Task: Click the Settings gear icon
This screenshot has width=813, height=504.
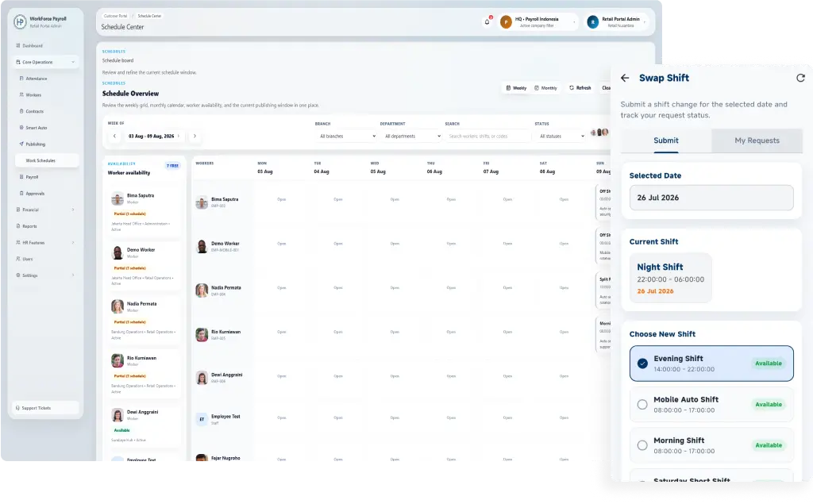Action: pyautogui.click(x=18, y=275)
